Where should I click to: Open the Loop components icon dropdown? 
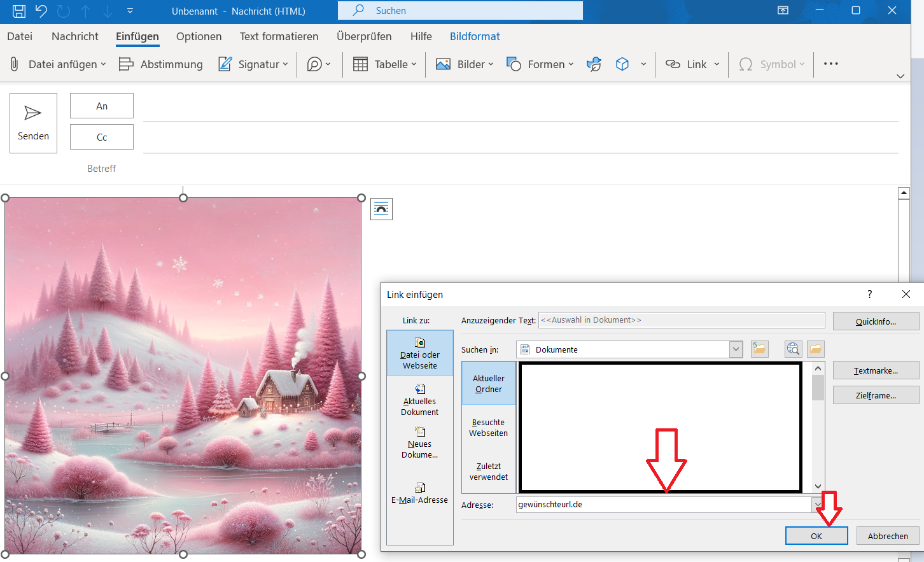point(319,64)
